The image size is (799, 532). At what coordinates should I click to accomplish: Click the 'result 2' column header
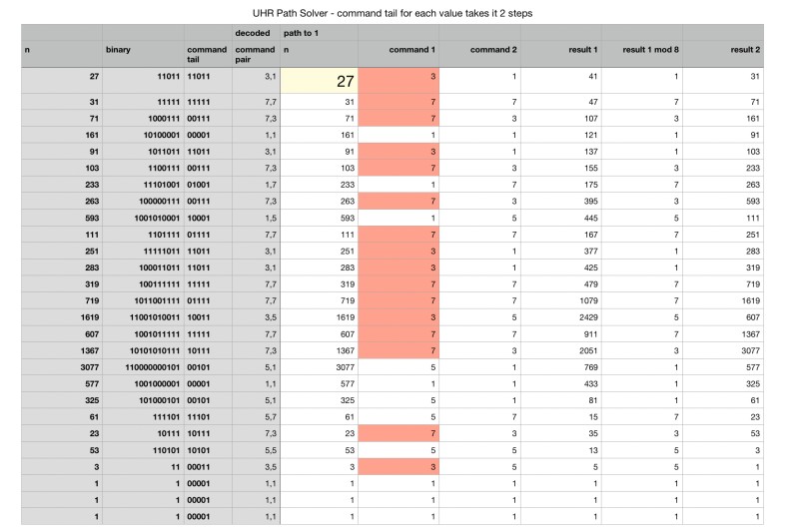click(x=722, y=47)
